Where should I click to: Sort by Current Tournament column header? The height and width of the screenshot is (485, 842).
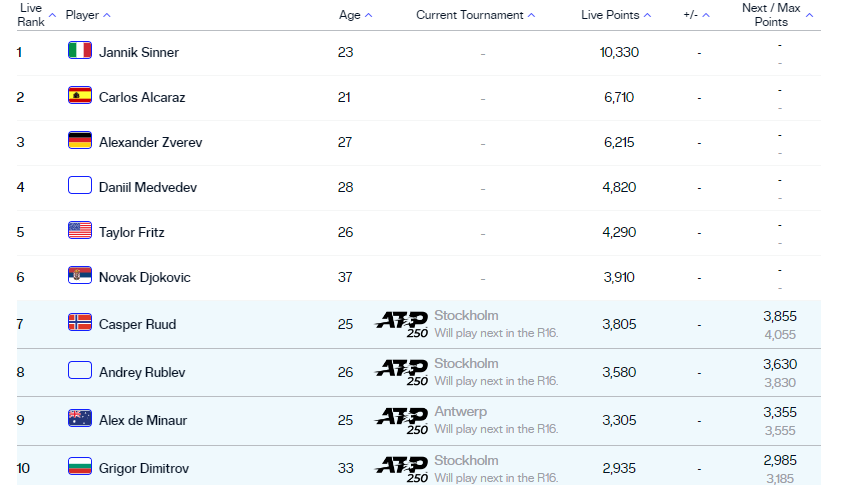475,15
